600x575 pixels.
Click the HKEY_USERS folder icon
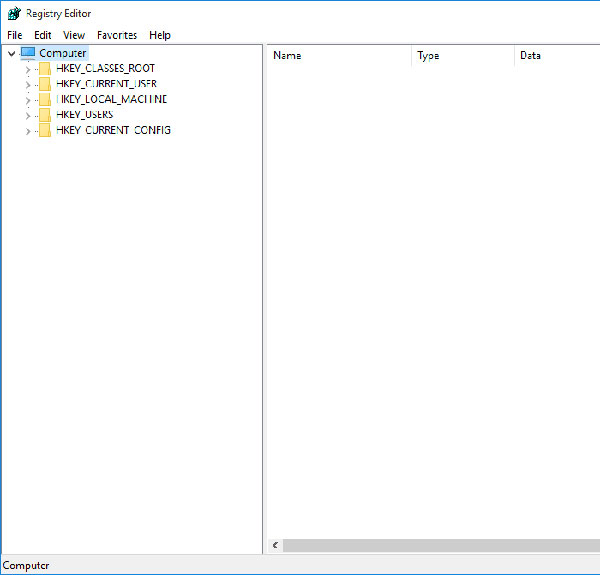tap(45, 115)
